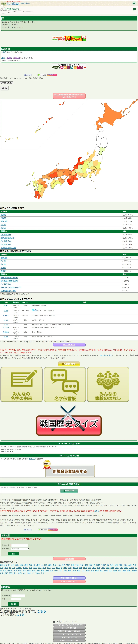Click Facebook いいね button below 由来解説
This screenshot has height=644, width=138.
click(28, 75)
